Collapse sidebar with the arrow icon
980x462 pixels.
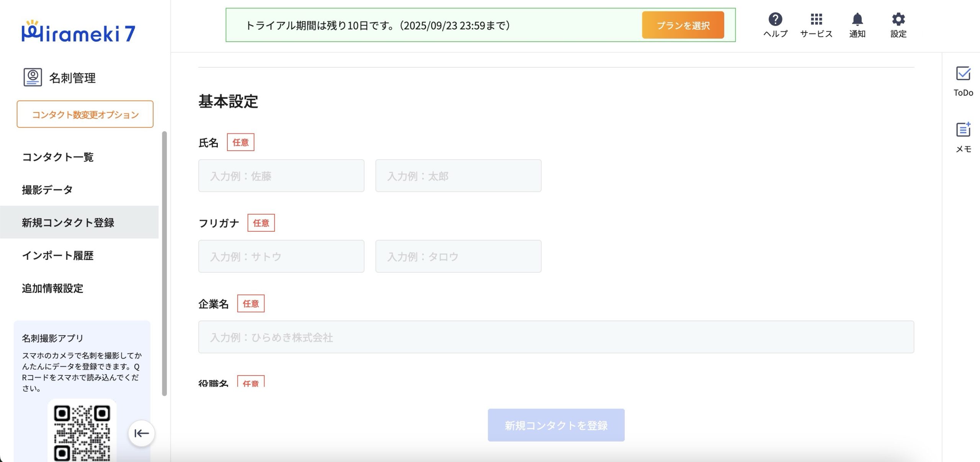coord(141,433)
